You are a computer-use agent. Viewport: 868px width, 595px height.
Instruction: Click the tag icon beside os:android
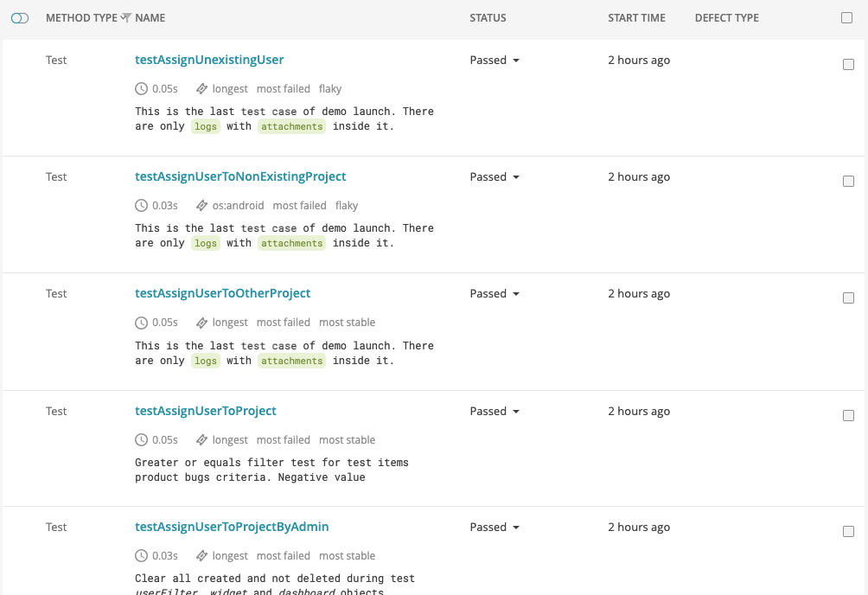click(x=201, y=206)
